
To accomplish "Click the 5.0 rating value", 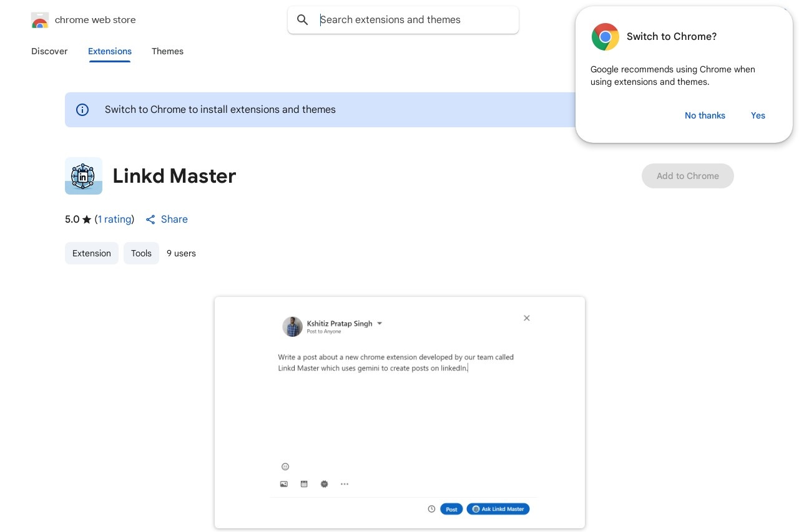I will (x=72, y=220).
